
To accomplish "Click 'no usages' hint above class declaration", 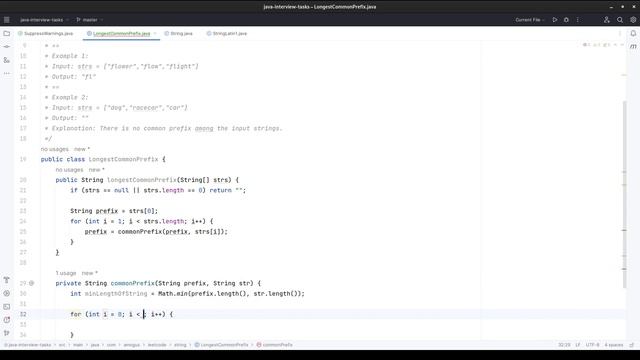I will (x=55, y=149).
